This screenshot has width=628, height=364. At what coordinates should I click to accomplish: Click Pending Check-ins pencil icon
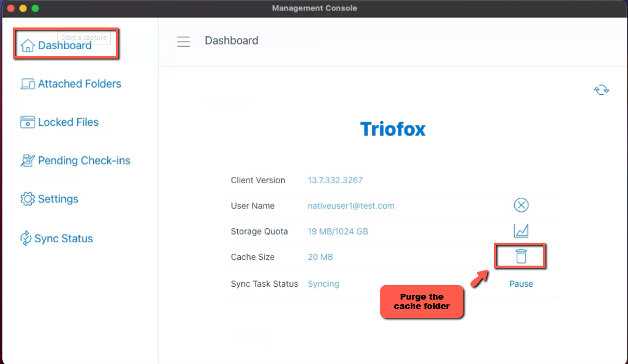pos(28,160)
